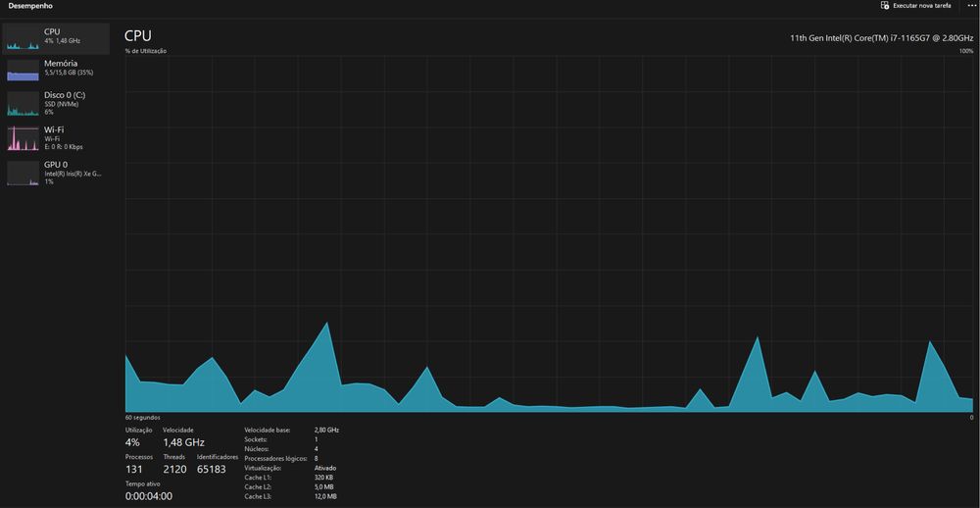Click the Utilização 4% value

coord(132,442)
